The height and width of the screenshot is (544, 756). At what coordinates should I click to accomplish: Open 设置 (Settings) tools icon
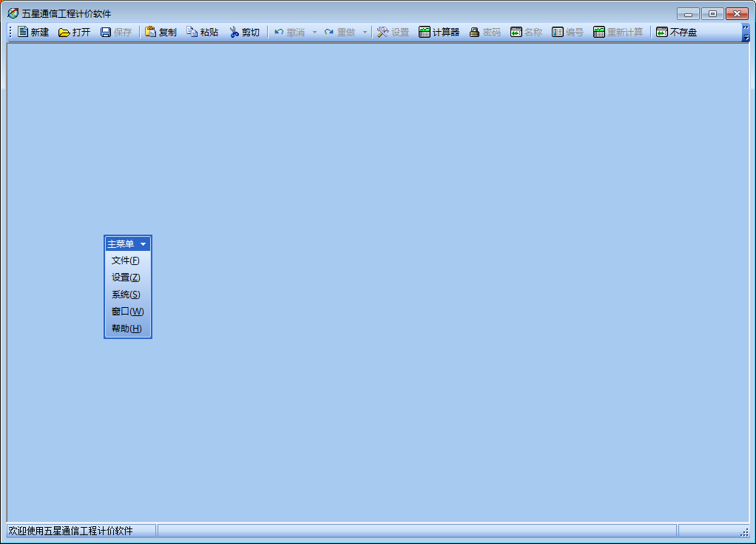[x=383, y=32]
